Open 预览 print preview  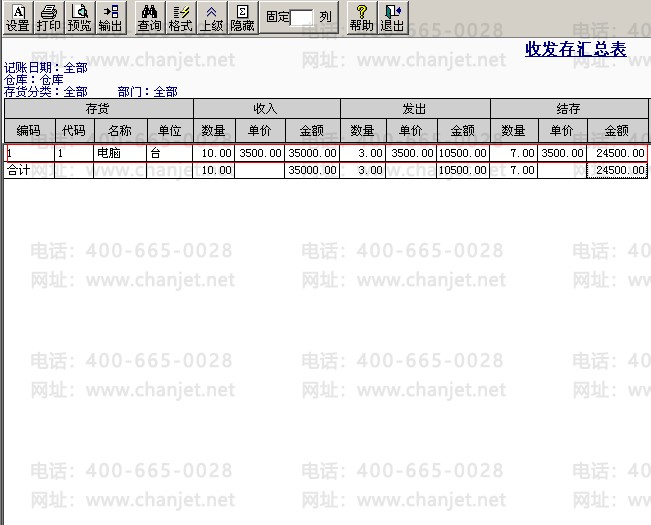[80, 18]
